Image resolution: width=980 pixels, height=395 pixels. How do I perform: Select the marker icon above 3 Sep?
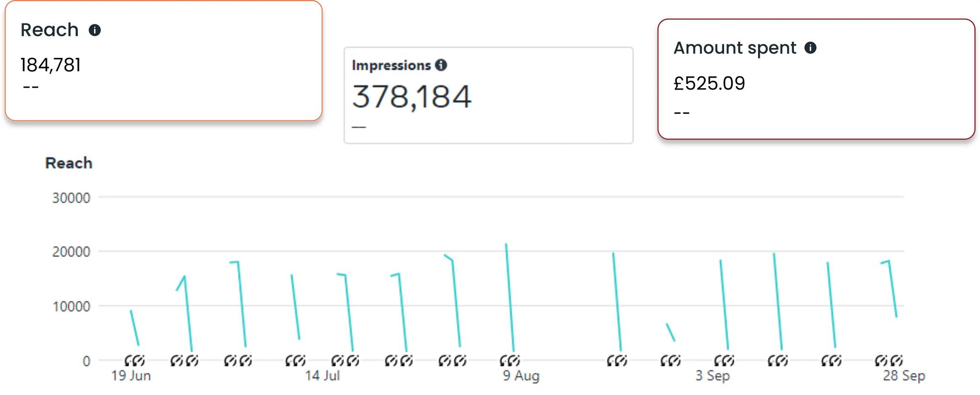click(x=724, y=360)
